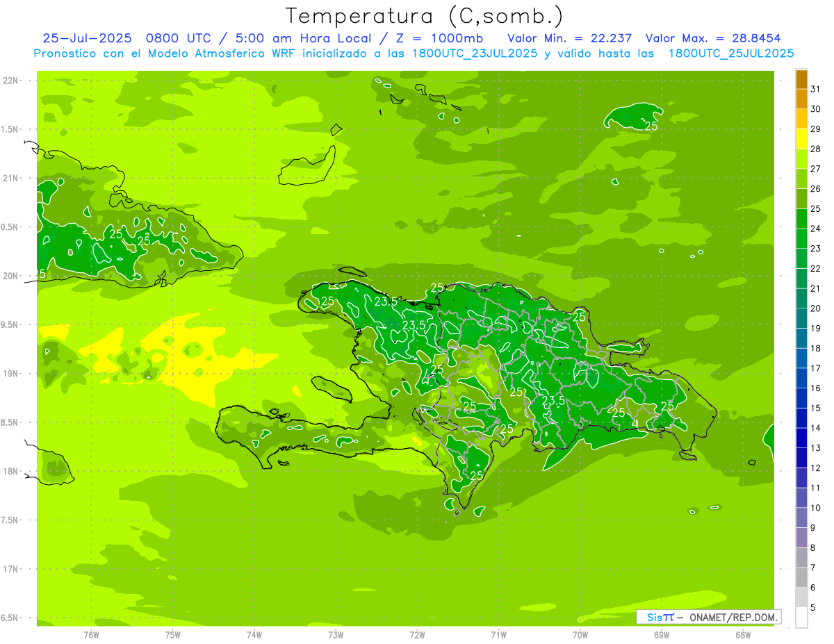Viewport: 834px width, 644px height.
Task: Click the "20N" latitude axis label
Action: [12, 276]
